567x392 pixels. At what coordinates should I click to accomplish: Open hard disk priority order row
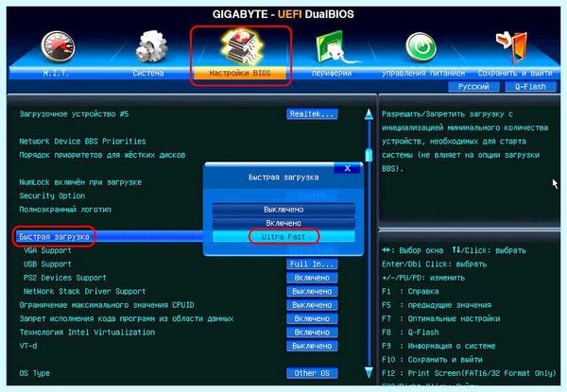102,155
